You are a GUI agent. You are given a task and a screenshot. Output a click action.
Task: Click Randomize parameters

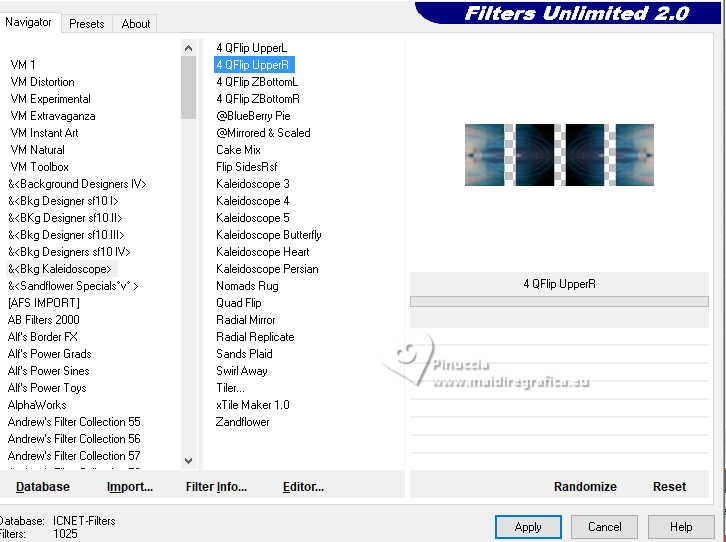585,486
